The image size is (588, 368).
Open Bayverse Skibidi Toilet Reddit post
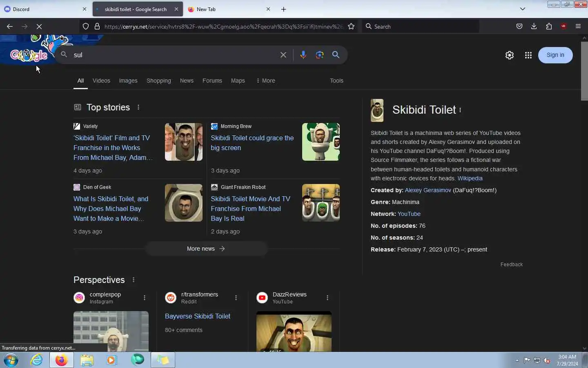click(198, 316)
